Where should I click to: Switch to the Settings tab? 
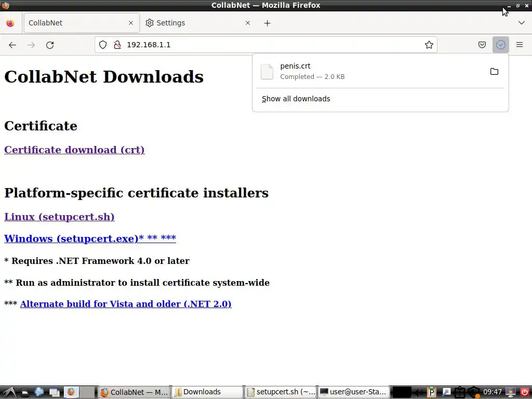198,23
